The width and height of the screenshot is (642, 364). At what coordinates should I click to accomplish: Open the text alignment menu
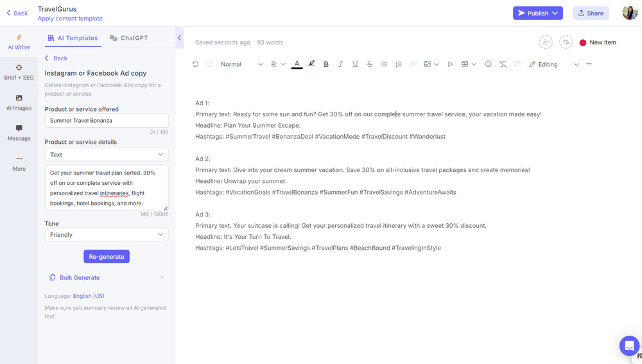[278, 64]
